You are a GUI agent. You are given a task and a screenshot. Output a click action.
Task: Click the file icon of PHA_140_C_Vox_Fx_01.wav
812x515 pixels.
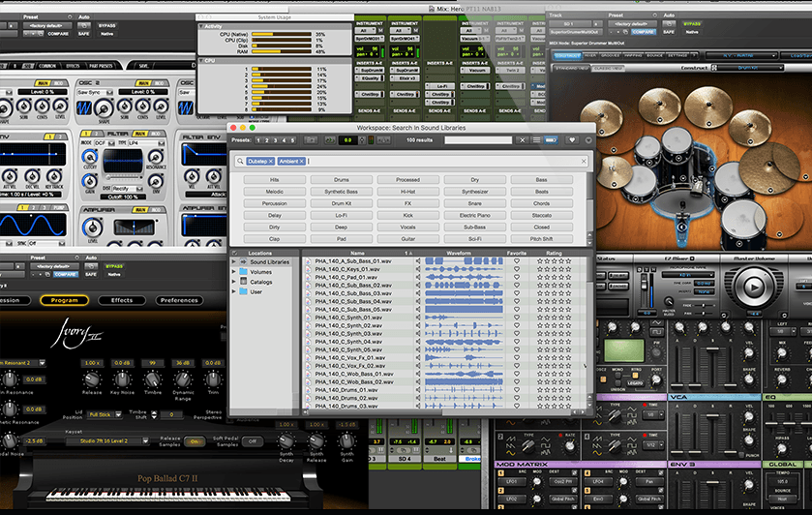coord(309,357)
